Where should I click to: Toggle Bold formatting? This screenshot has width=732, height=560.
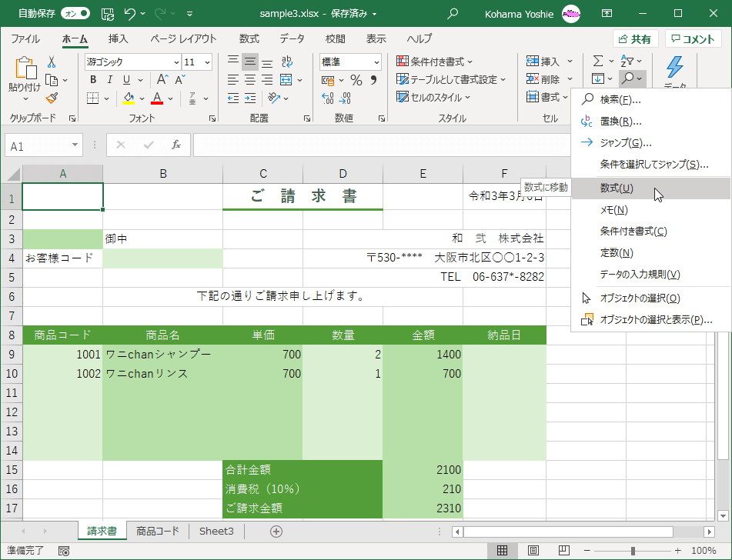click(93, 80)
